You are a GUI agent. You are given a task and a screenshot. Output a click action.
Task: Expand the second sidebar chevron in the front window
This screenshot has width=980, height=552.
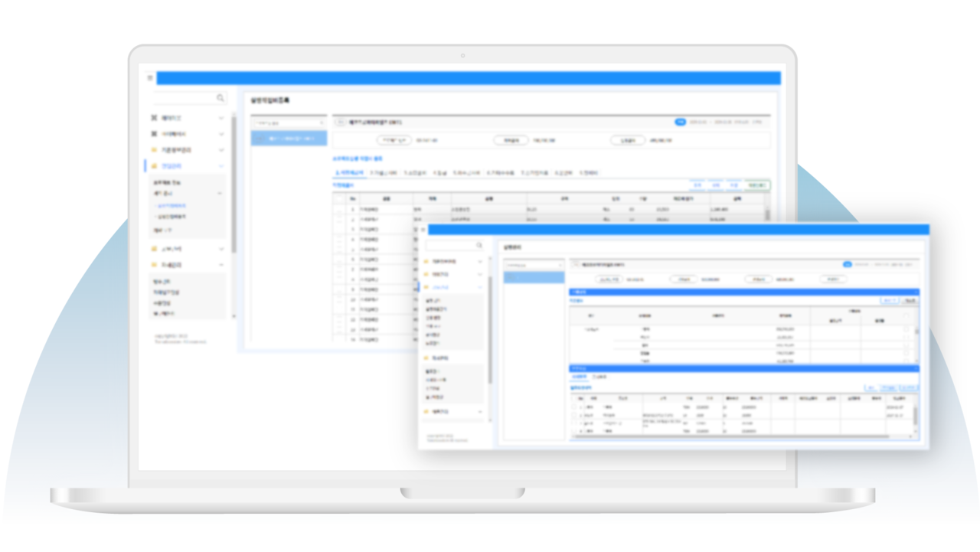pos(480,274)
